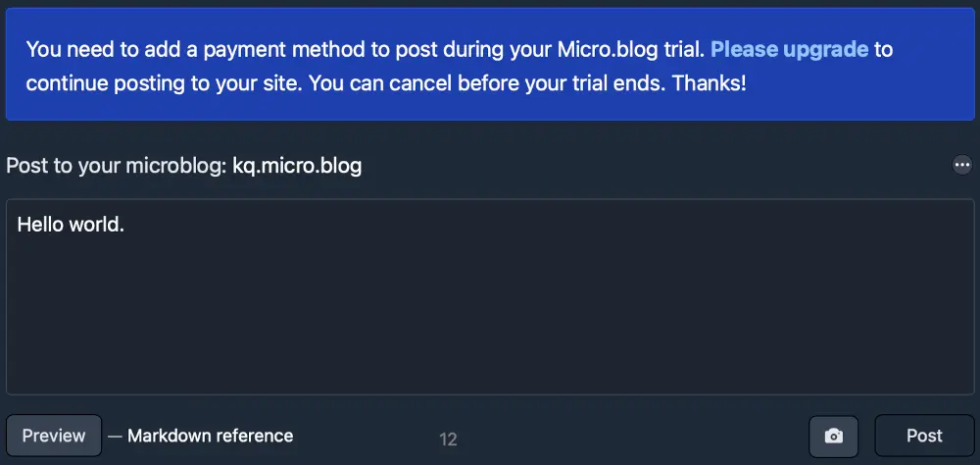This screenshot has height=465, width=980.
Task: Open the more options ellipsis menu
Action: [x=962, y=165]
